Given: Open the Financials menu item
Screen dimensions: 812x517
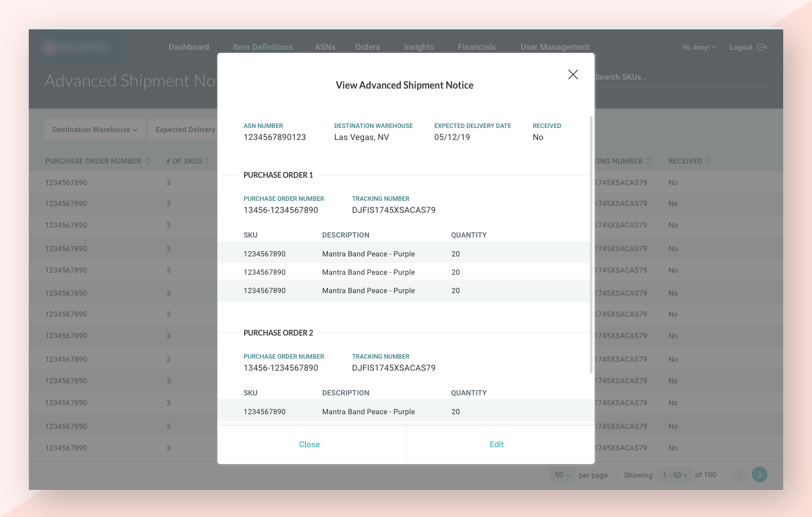Looking at the screenshot, I should (476, 47).
